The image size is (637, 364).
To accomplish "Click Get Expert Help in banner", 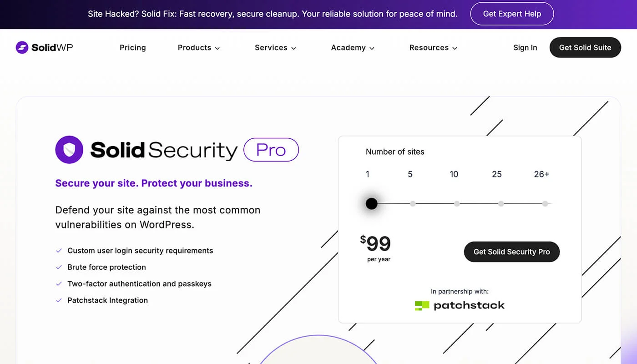I will coord(512,14).
